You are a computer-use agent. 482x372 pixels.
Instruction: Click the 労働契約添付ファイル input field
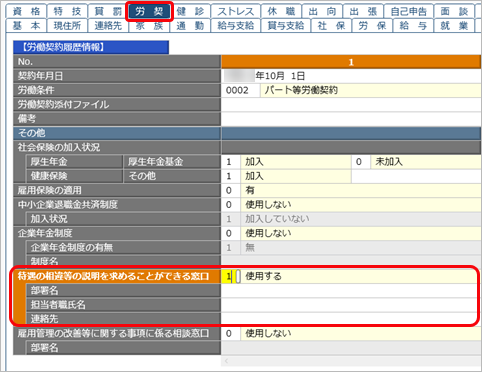coord(351,105)
